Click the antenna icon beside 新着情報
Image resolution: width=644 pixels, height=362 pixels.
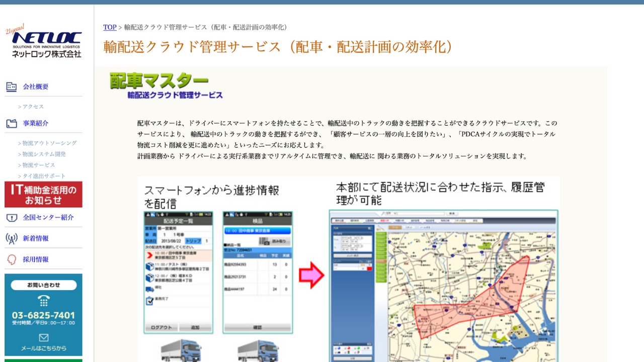12,238
